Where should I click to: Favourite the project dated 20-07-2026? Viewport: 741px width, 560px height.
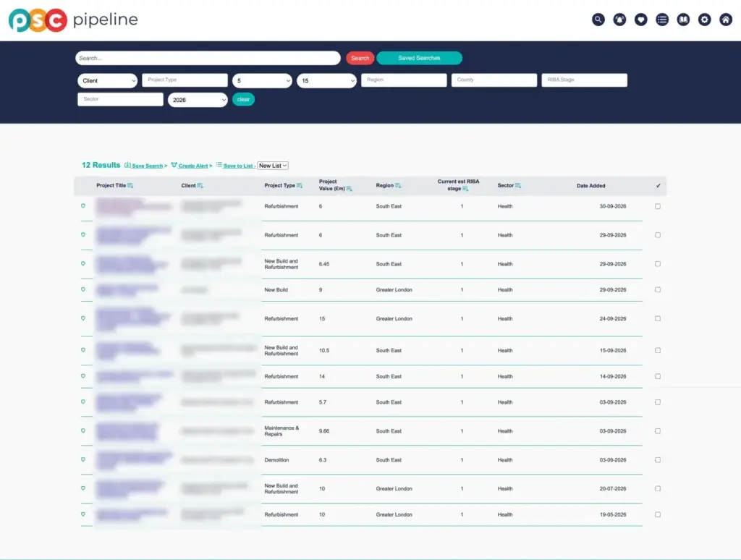coord(83,488)
